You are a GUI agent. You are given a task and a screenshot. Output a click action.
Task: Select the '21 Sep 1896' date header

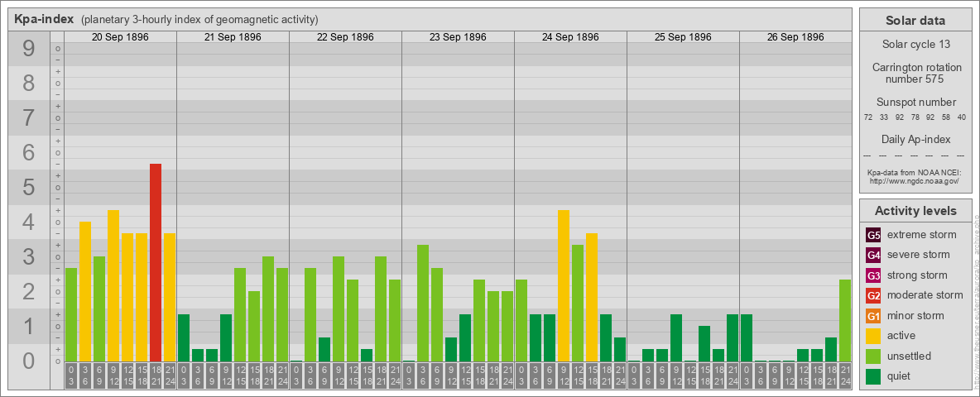(x=233, y=37)
